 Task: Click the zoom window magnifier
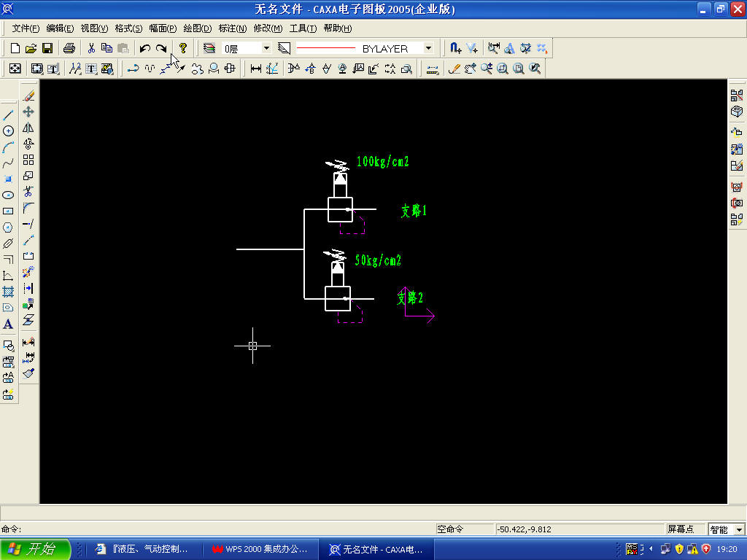(x=503, y=69)
